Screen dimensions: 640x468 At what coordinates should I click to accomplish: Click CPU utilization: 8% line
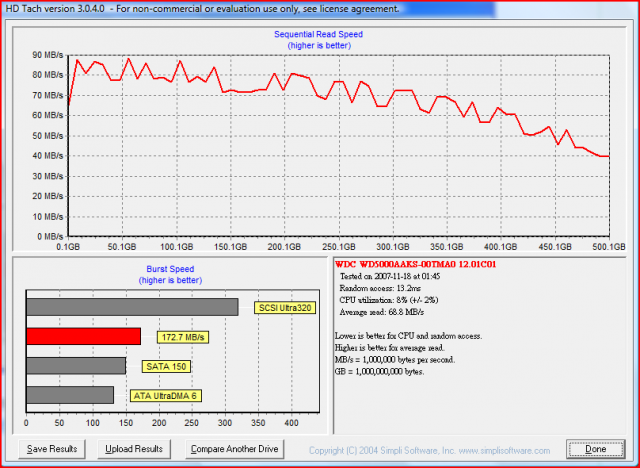coord(389,300)
